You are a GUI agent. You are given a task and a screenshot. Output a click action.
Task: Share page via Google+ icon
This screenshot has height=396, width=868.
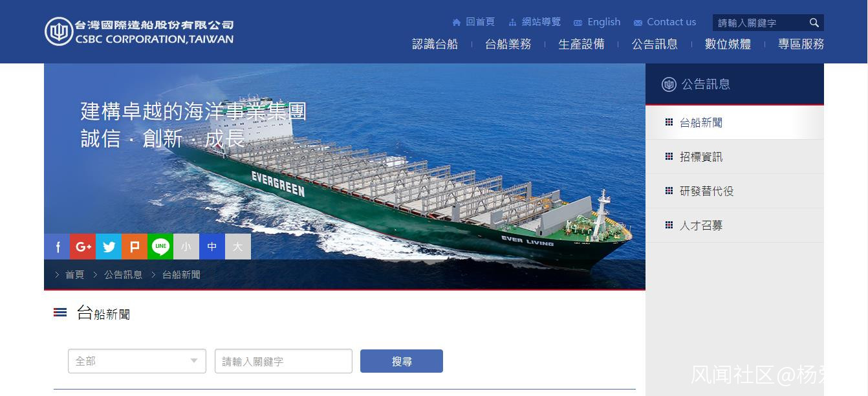point(83,247)
